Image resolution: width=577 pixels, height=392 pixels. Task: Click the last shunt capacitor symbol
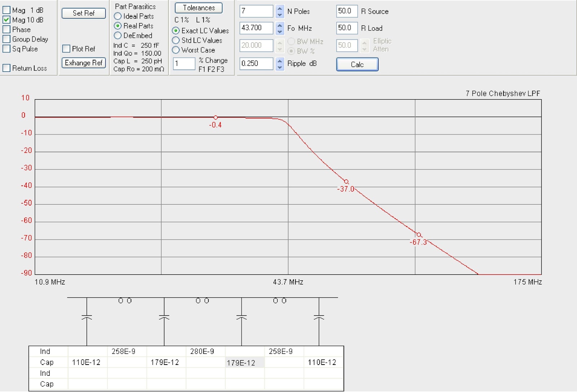tap(319, 317)
